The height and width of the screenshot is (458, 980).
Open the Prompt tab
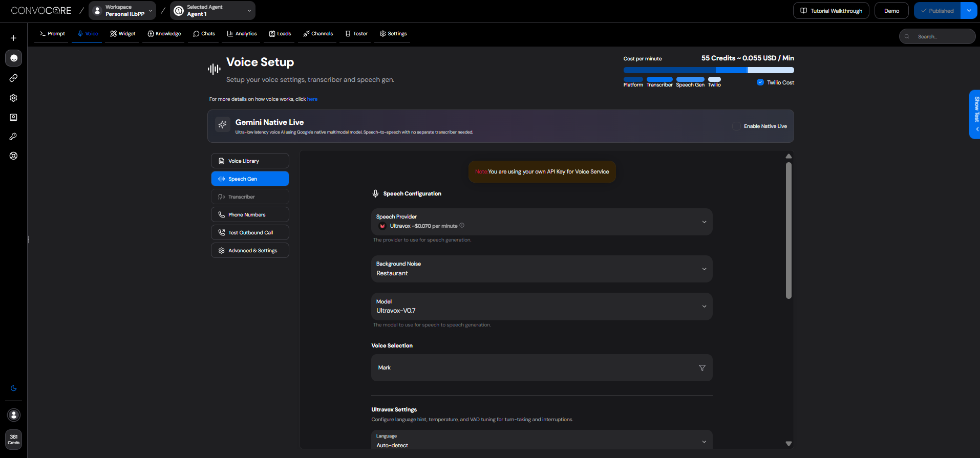click(52, 34)
